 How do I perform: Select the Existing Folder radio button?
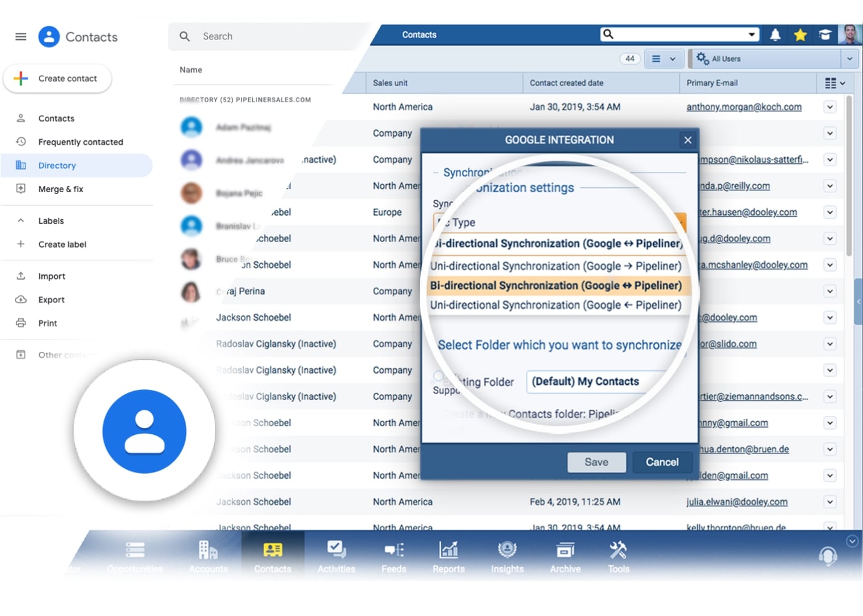click(438, 375)
